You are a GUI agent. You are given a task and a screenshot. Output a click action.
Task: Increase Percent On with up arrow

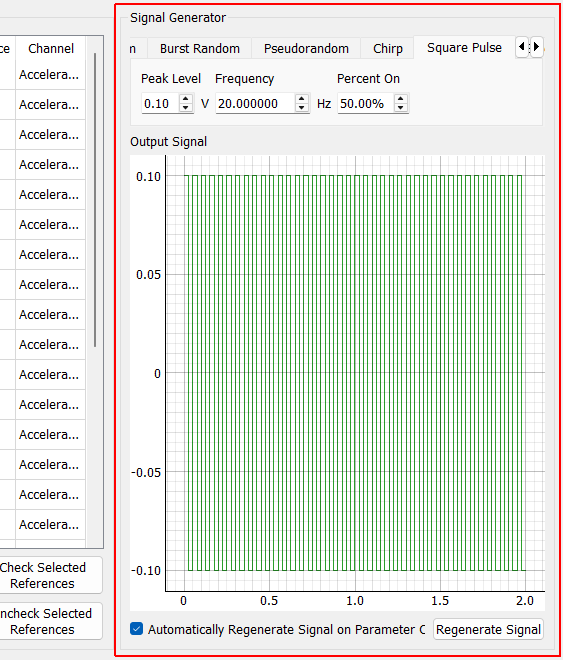click(x=401, y=99)
